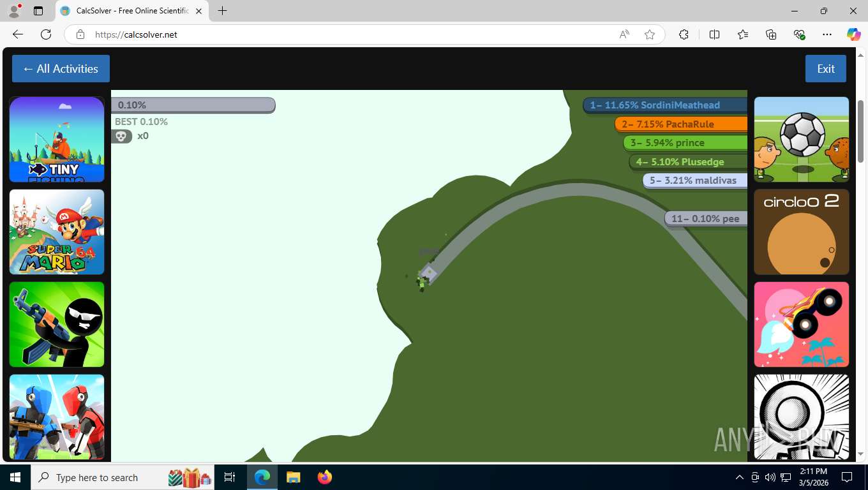Go back with the browser back arrow

pos(18,34)
